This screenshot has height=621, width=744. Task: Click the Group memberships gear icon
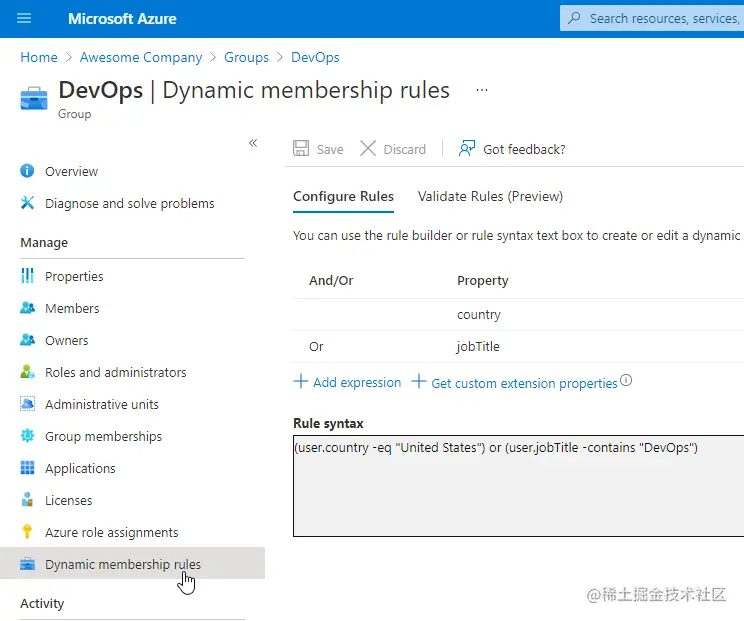[x=27, y=436]
